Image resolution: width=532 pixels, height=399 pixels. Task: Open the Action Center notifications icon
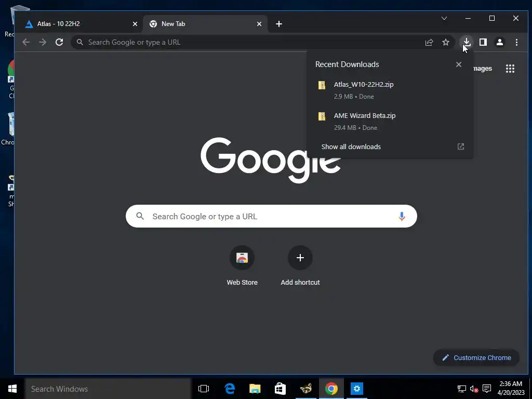click(487, 389)
